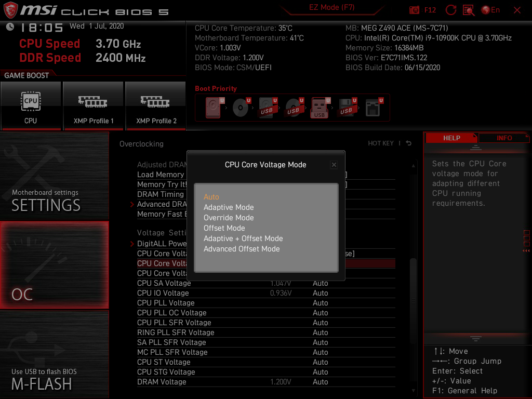Switch to the INFO tab
Image resolution: width=532 pixels, height=399 pixels.
click(503, 138)
